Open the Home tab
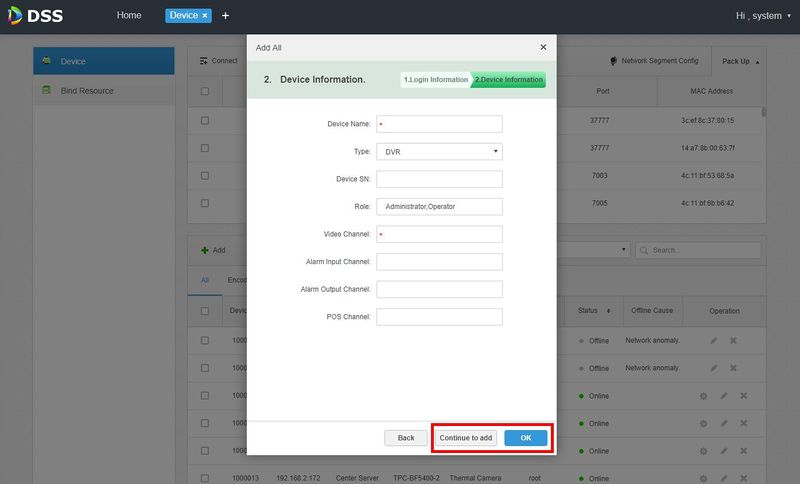 click(x=129, y=15)
